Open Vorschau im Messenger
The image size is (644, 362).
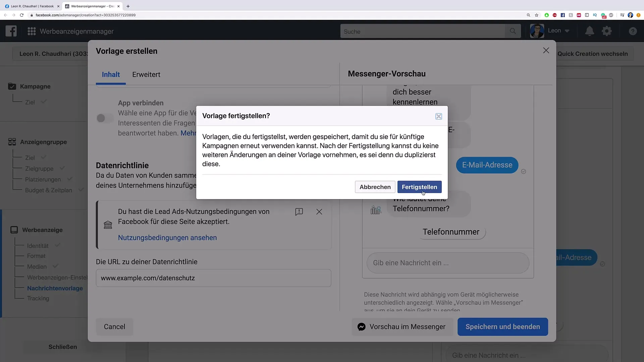(402, 327)
